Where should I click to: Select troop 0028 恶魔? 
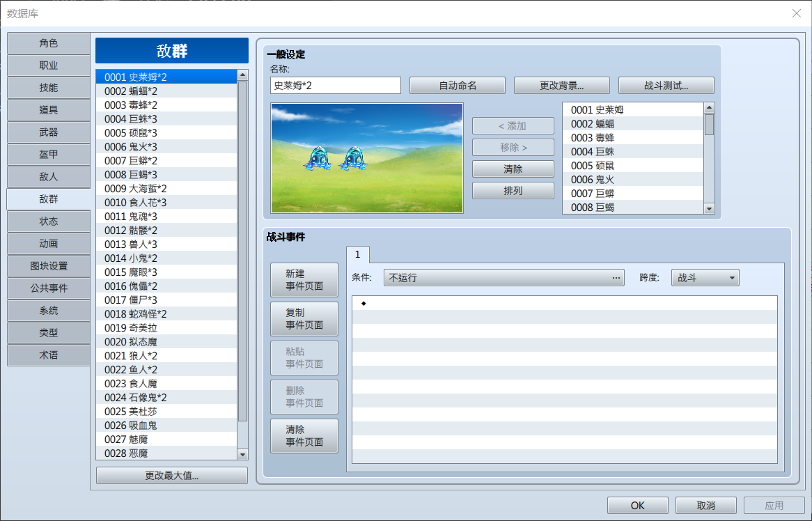point(166,453)
